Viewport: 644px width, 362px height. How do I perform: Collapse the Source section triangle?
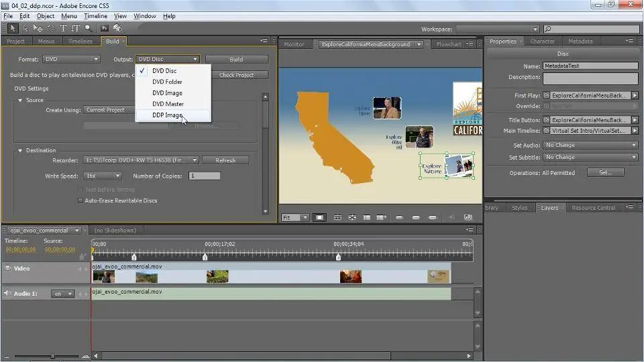(20, 100)
